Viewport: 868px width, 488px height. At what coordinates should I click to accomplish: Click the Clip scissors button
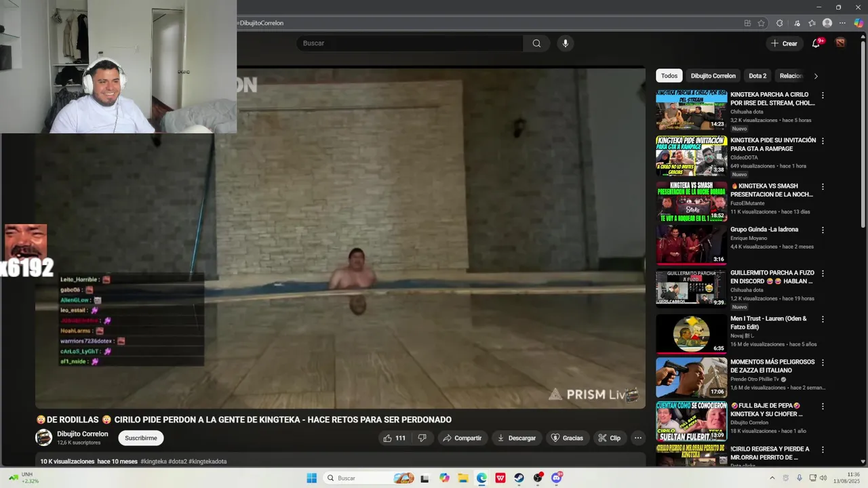point(609,438)
